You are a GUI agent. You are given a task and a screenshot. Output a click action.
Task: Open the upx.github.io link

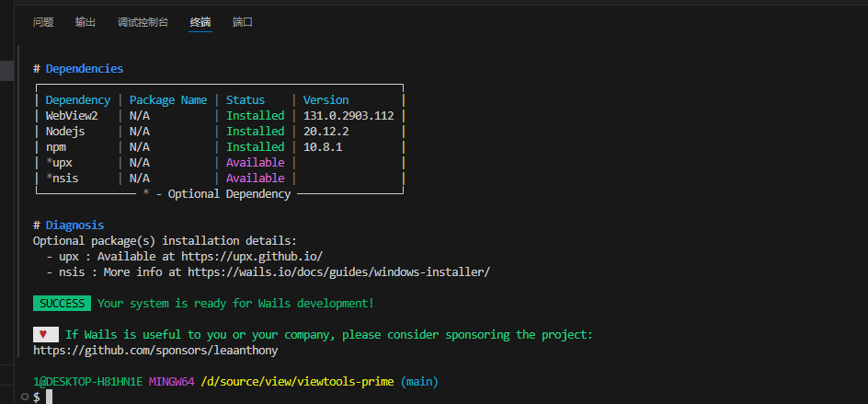pos(252,257)
